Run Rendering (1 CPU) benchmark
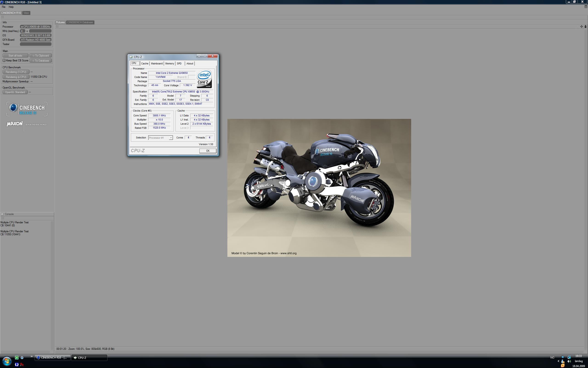 (x=16, y=72)
